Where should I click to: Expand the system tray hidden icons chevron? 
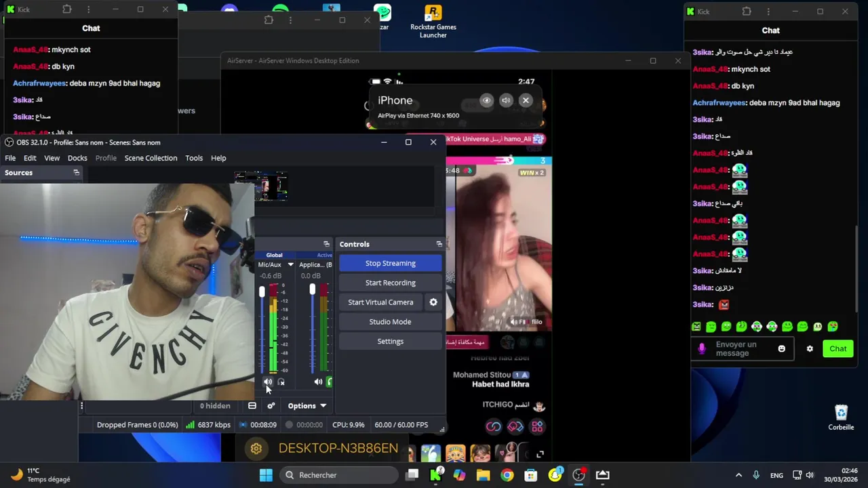tap(738, 475)
